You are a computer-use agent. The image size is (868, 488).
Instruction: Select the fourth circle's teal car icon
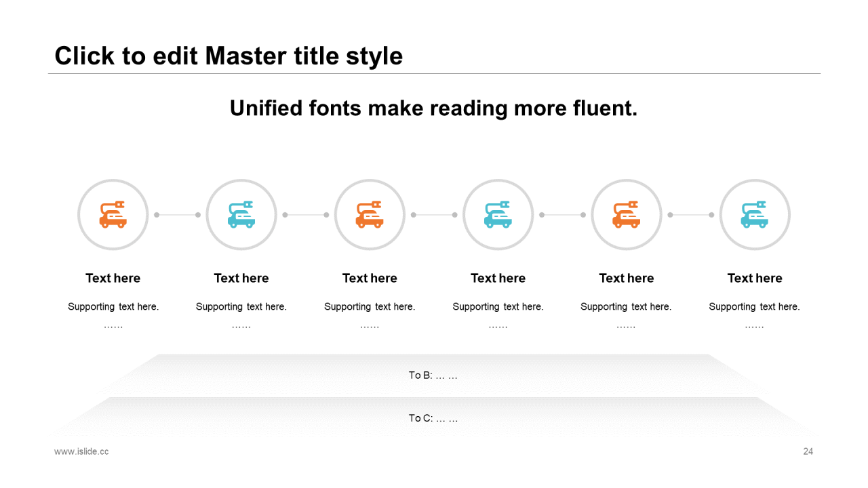(498, 215)
